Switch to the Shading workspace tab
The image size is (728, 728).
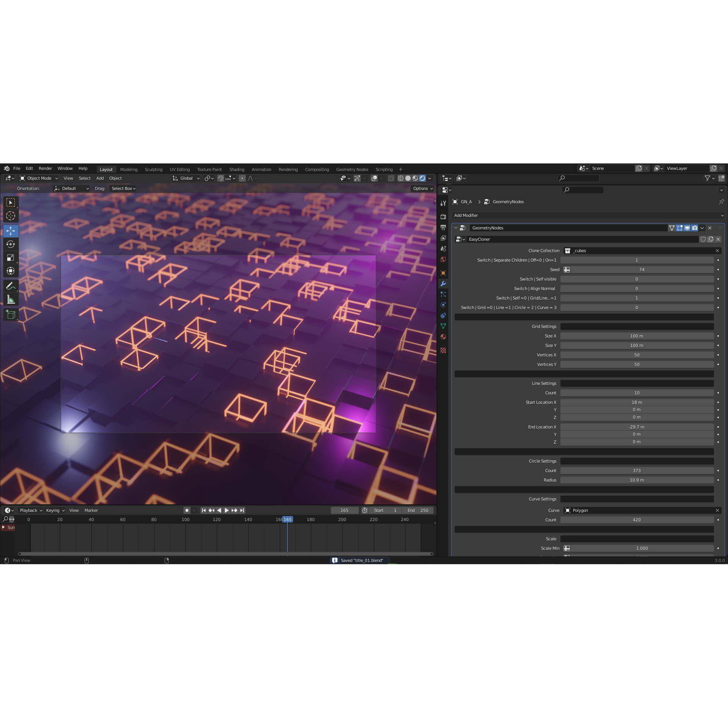[x=237, y=169]
